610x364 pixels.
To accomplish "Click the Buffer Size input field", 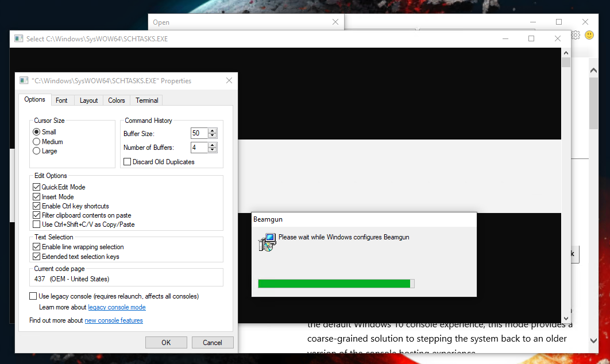I will tap(199, 133).
